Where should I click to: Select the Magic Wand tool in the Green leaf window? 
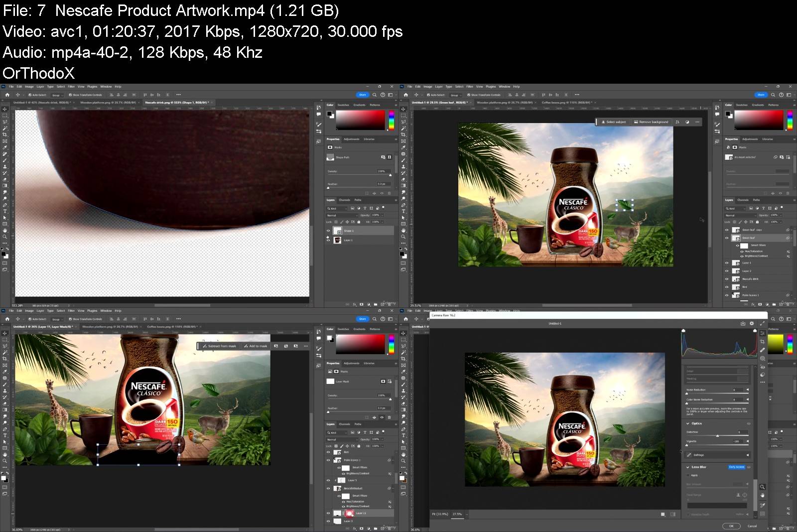[x=403, y=128]
